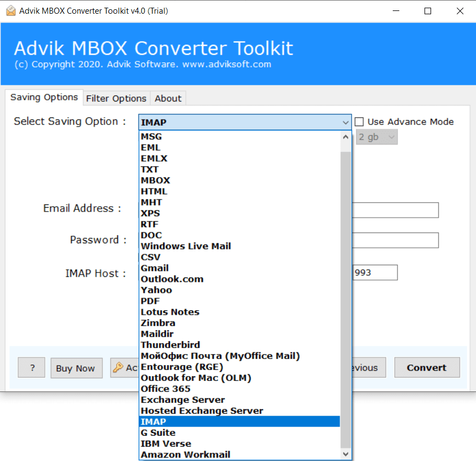Pick HTML saving option
476x461 pixels.
(240, 191)
